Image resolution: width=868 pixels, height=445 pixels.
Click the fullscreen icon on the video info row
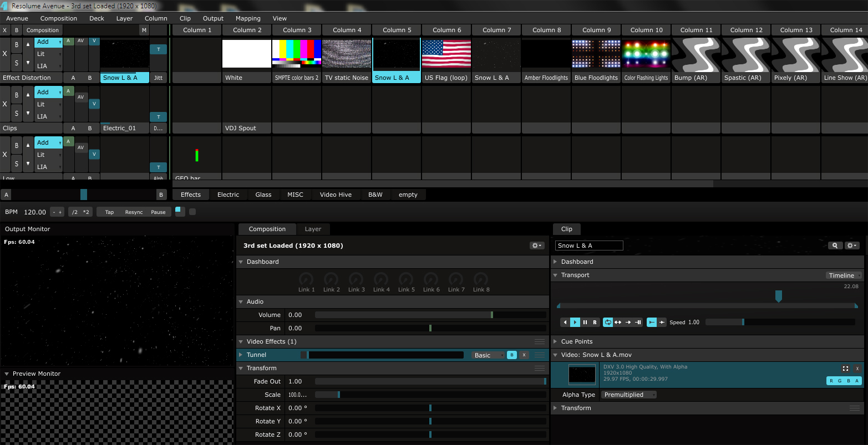(x=845, y=369)
